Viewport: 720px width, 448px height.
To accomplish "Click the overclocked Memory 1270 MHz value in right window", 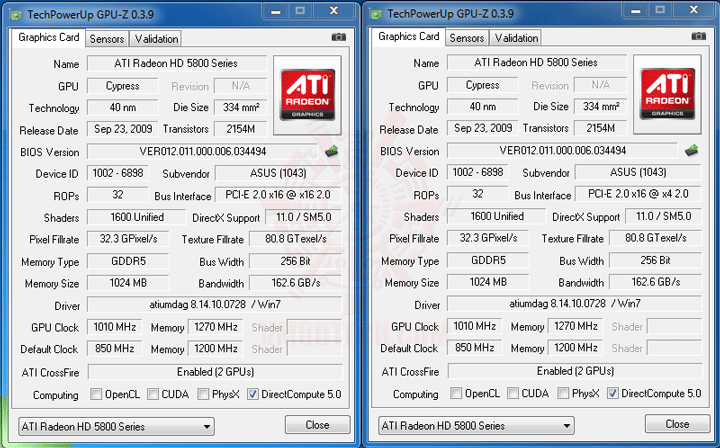I will [576, 326].
